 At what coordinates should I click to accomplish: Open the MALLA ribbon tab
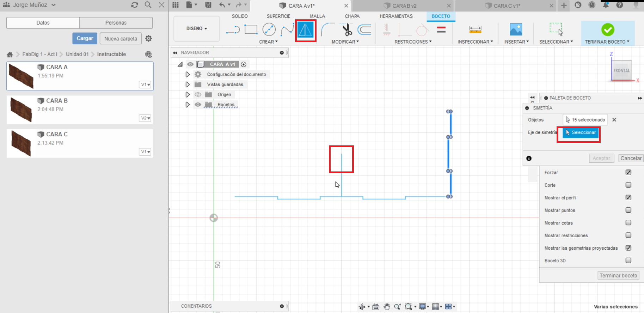(x=318, y=16)
